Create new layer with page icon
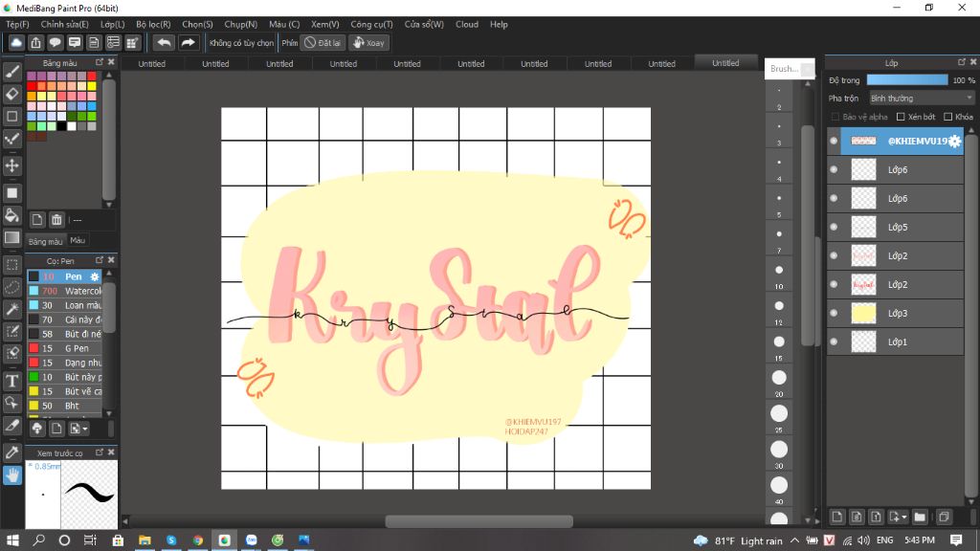980x551 pixels. click(837, 517)
